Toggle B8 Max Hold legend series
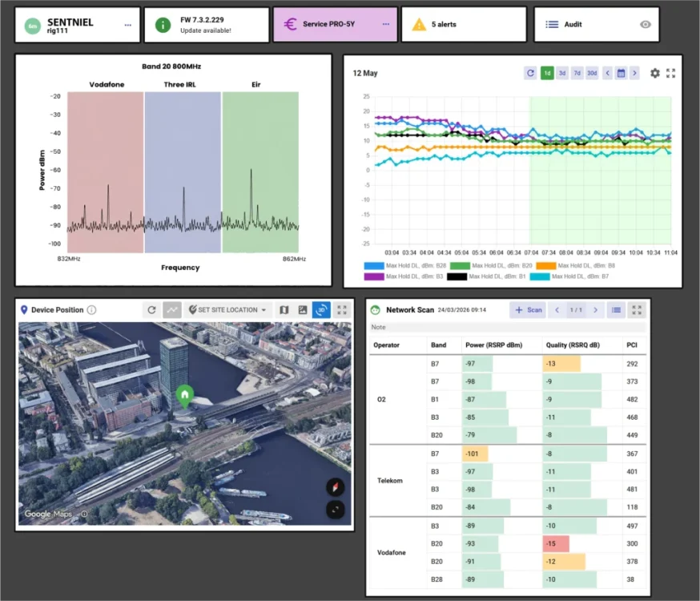This screenshot has height=601, width=700. tap(575, 266)
